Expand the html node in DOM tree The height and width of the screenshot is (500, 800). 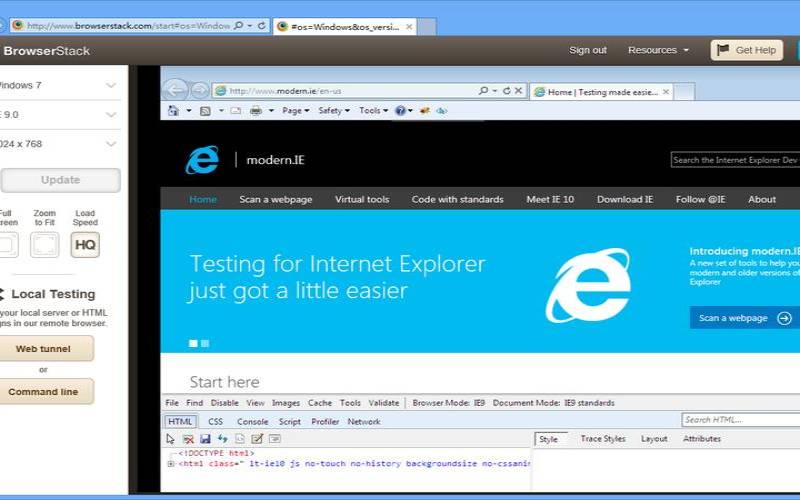tap(171, 464)
